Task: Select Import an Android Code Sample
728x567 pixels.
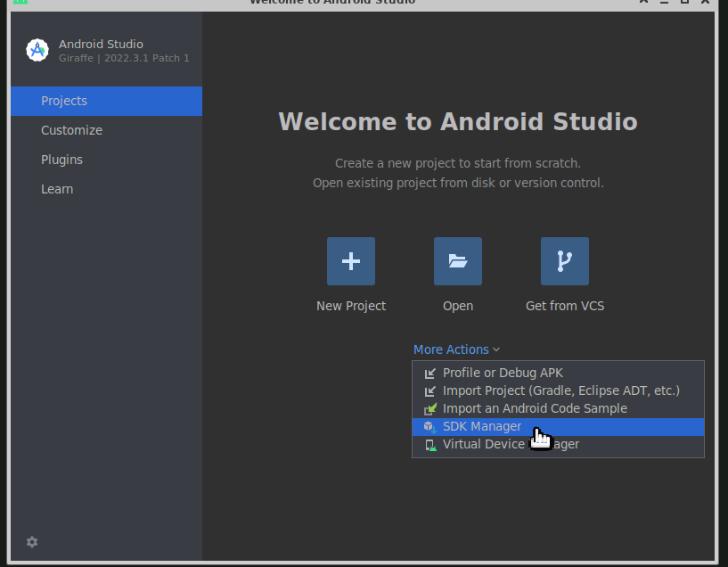Action: coord(558,408)
